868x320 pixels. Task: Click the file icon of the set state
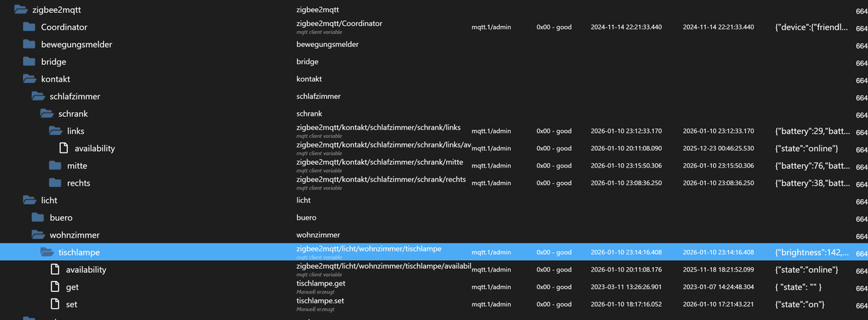(x=54, y=304)
